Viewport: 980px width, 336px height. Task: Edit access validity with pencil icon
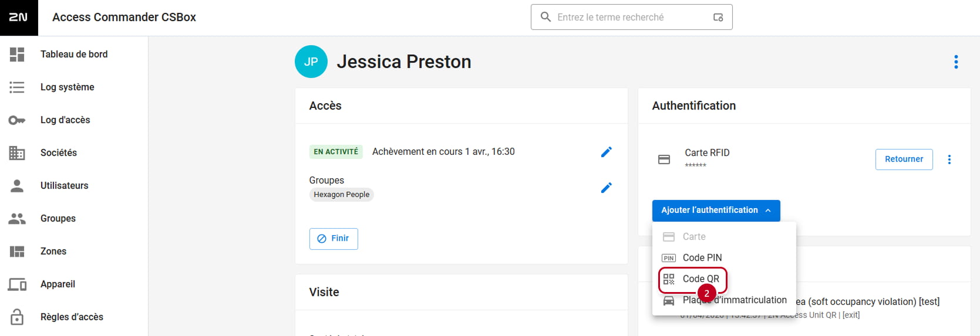click(x=607, y=152)
